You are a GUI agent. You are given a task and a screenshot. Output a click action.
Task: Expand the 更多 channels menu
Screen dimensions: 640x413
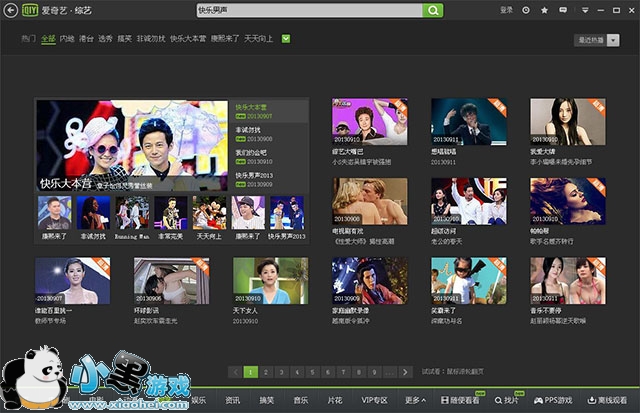click(x=415, y=400)
